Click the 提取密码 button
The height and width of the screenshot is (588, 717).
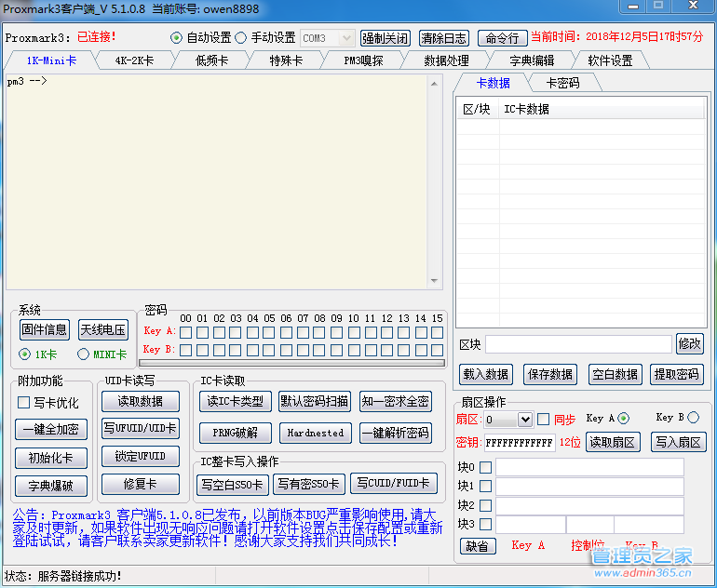coord(677,375)
